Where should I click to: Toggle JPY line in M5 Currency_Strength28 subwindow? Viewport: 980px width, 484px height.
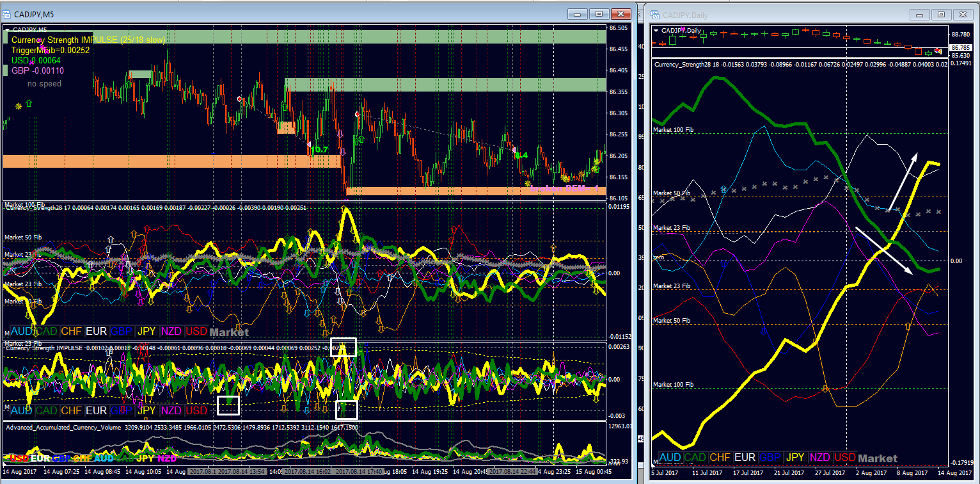tap(146, 332)
